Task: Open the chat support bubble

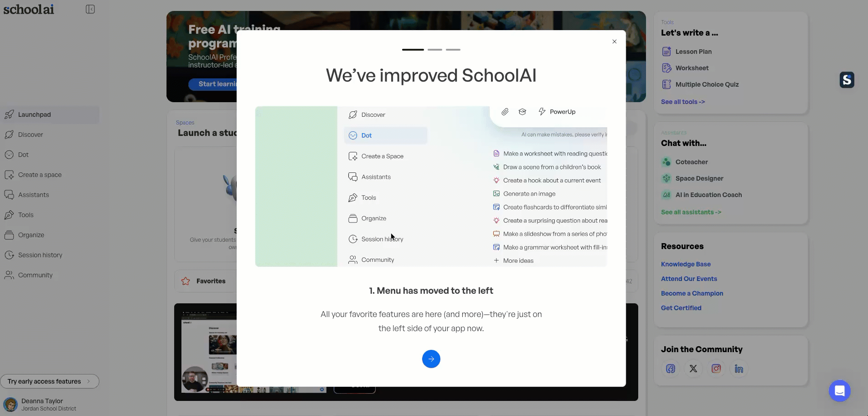Action: [x=840, y=390]
